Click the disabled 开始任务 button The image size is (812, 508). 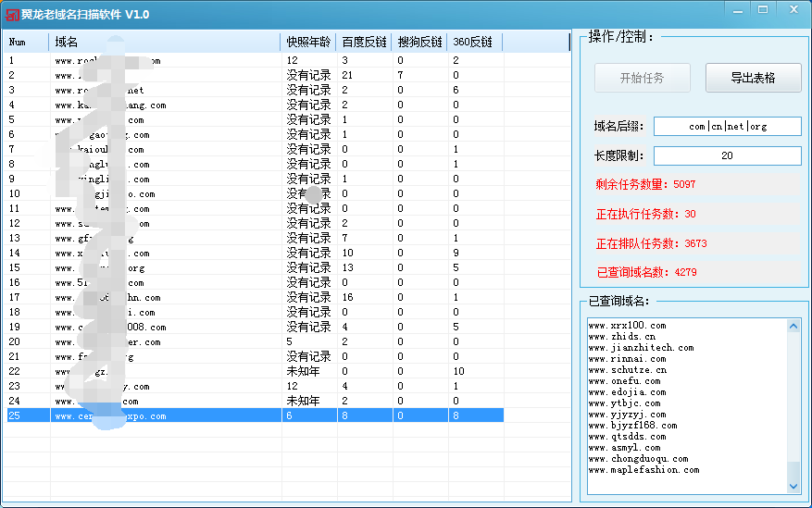point(643,78)
